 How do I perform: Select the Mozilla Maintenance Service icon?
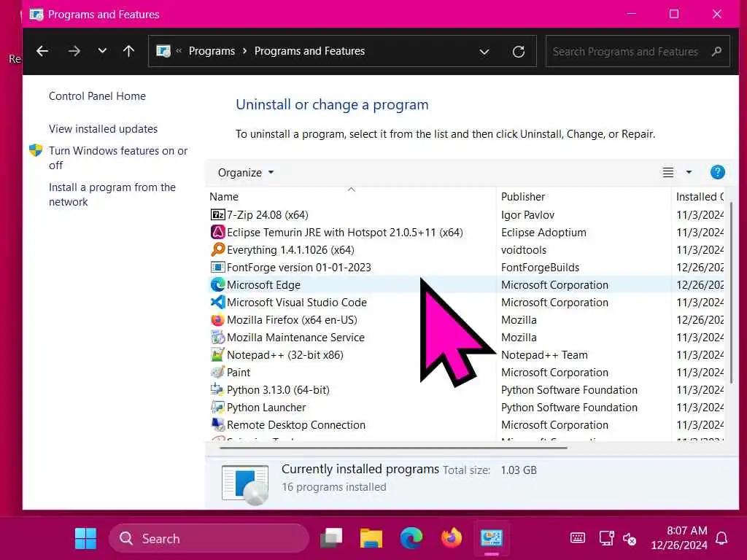[217, 337]
